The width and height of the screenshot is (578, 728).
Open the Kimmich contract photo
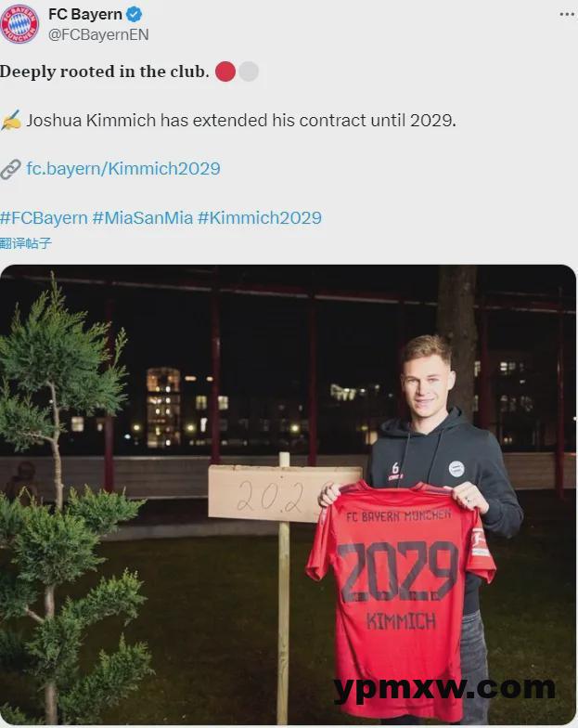[x=288, y=494]
